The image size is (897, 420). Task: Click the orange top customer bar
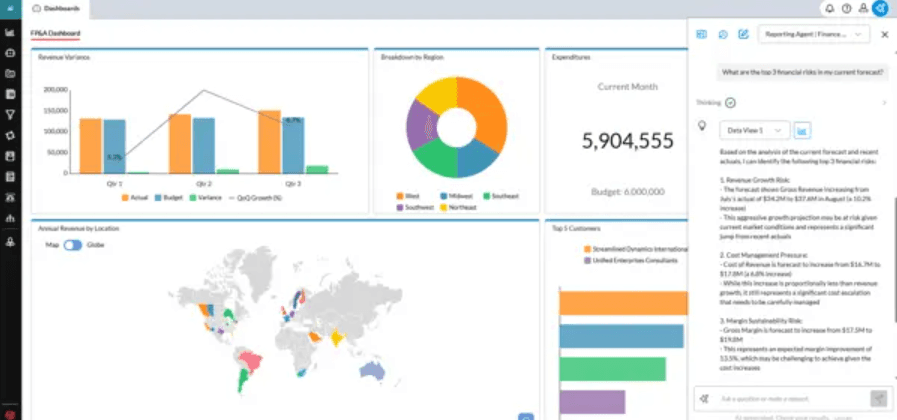pyautogui.click(x=623, y=303)
